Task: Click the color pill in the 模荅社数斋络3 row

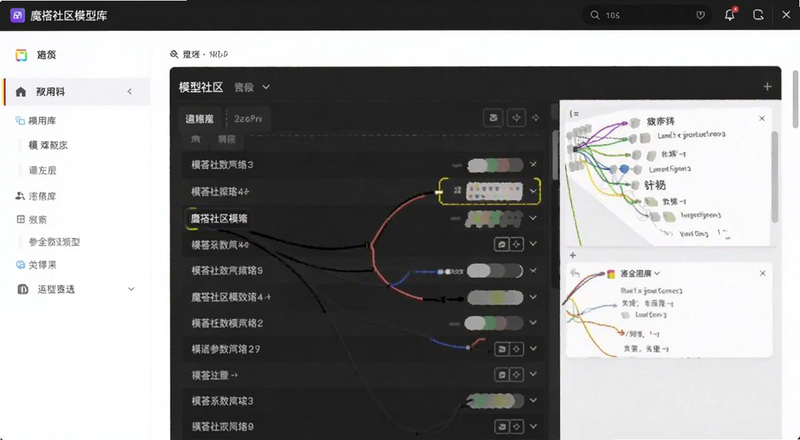Action: pyautogui.click(x=495, y=165)
